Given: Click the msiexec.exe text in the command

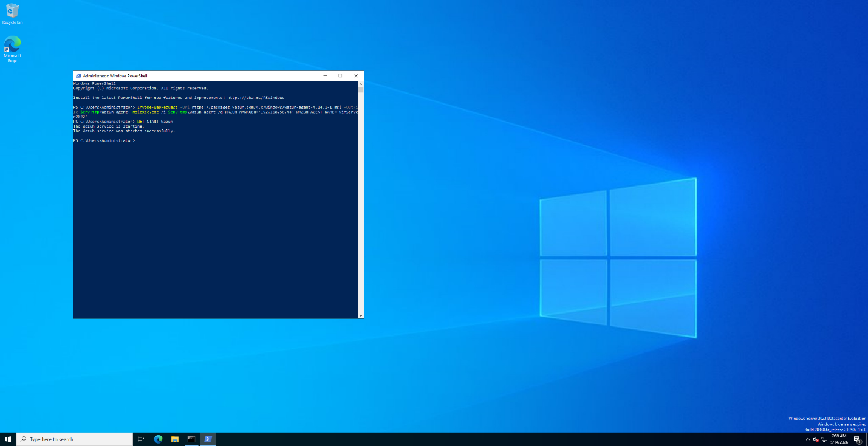Looking at the screenshot, I should 145,112.
